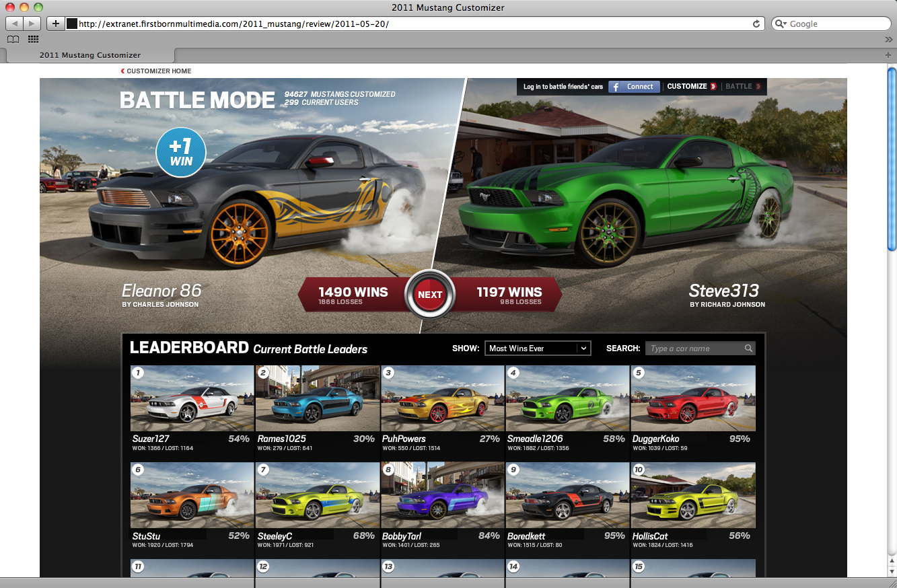897x588 pixels.
Task: Open the Most Wins Ever dropdown
Action: tap(537, 348)
